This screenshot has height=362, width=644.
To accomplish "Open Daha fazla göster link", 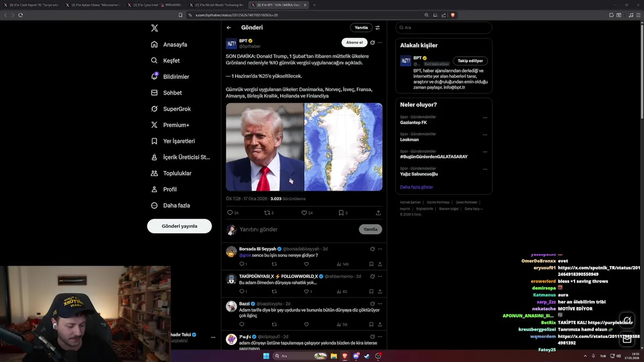I will coord(417,187).
